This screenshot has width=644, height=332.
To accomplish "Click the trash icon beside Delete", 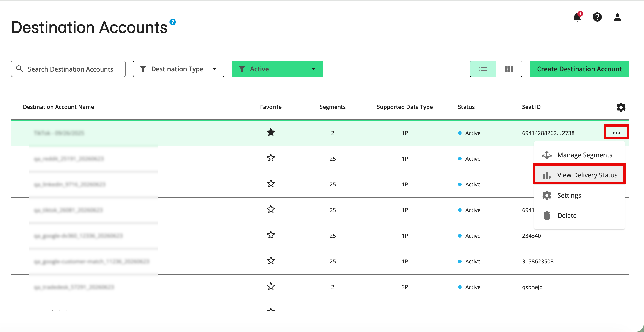I will 547,215.
